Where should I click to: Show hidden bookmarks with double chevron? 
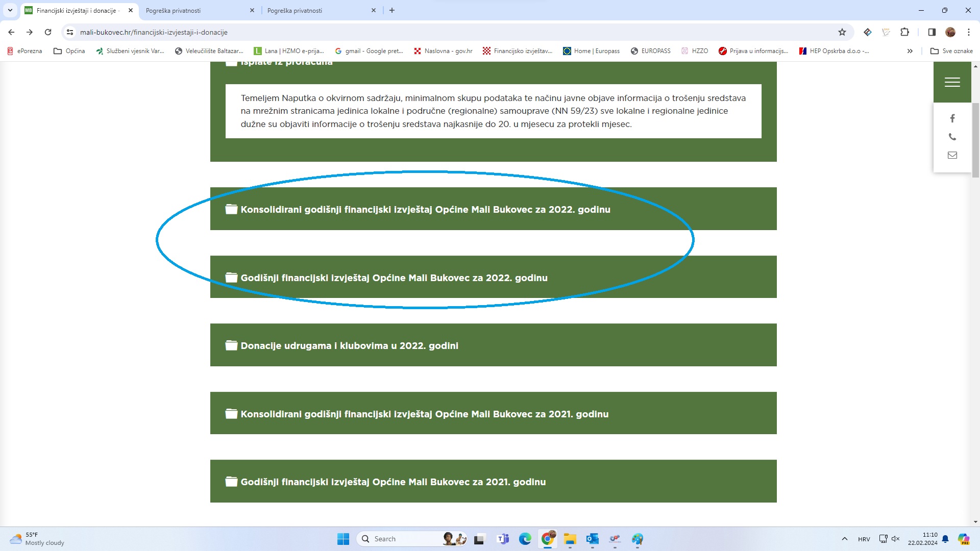click(910, 51)
